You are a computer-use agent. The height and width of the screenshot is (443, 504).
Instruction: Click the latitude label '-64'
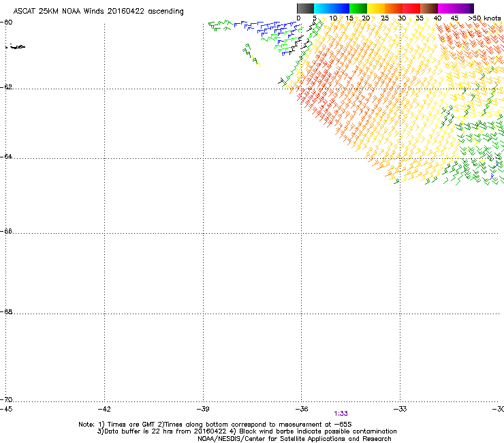[x=6, y=156]
